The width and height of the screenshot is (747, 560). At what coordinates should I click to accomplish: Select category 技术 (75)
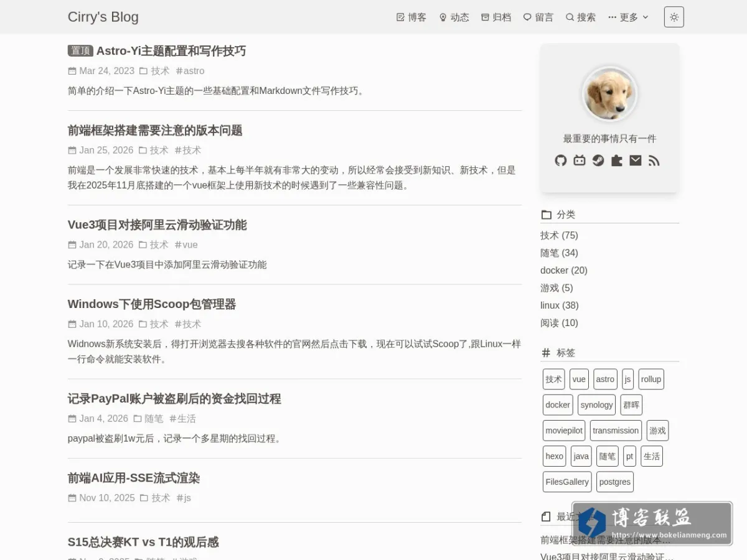[x=559, y=235]
